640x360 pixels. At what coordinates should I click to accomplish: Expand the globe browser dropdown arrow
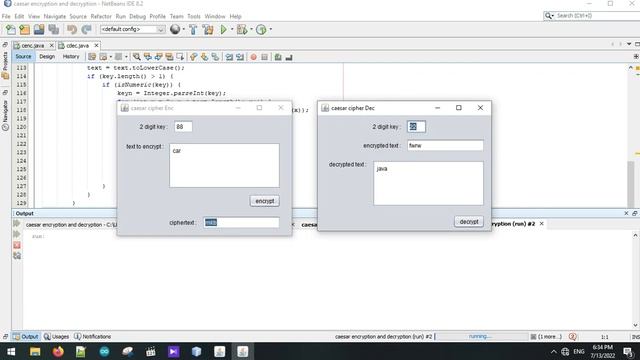pyautogui.click(x=183, y=29)
